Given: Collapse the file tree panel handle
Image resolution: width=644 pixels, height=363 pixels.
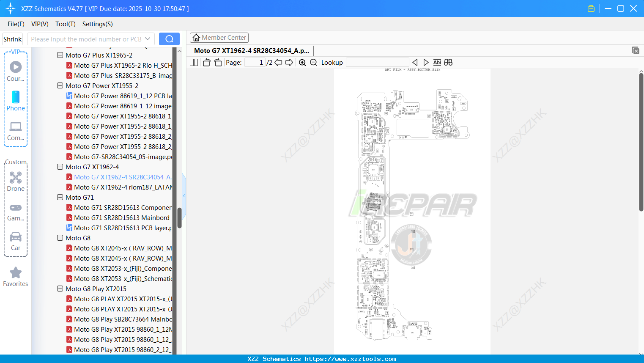Looking at the screenshot, I should [184, 196].
